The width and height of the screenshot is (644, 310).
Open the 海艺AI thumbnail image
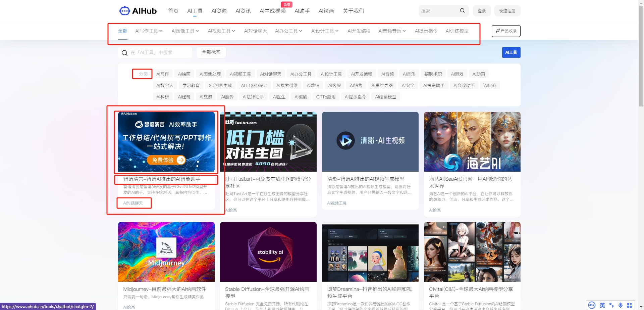pyautogui.click(x=472, y=142)
